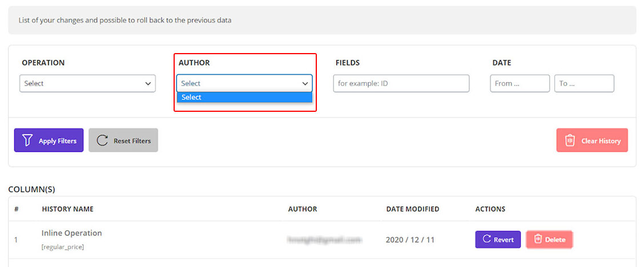Image resolution: width=644 pixels, height=267 pixels.
Task: Open the Operation dropdown
Action: 87,83
